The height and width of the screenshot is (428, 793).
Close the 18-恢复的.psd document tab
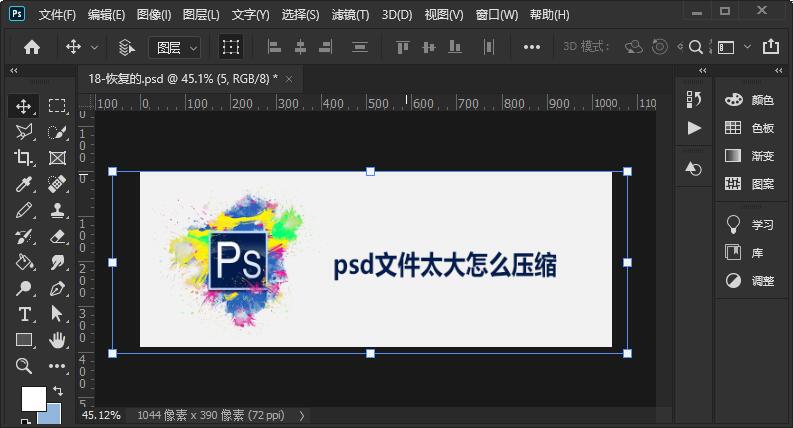pos(289,79)
